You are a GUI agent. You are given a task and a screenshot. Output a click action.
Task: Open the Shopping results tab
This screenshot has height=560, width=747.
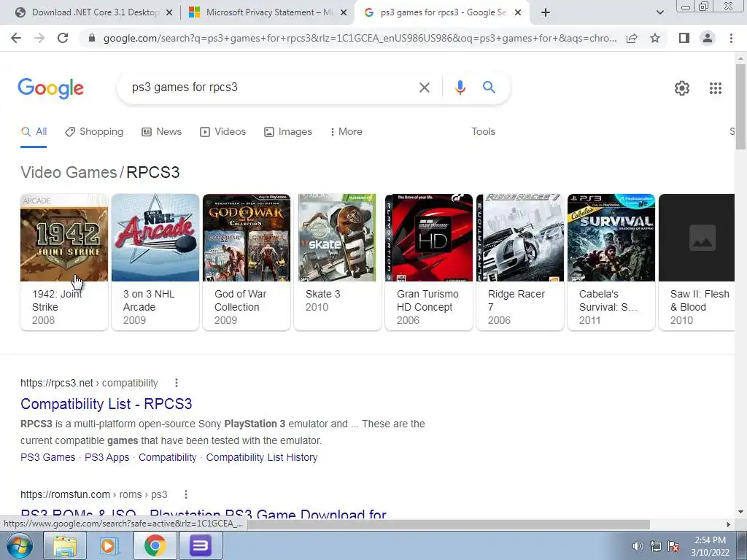94,132
